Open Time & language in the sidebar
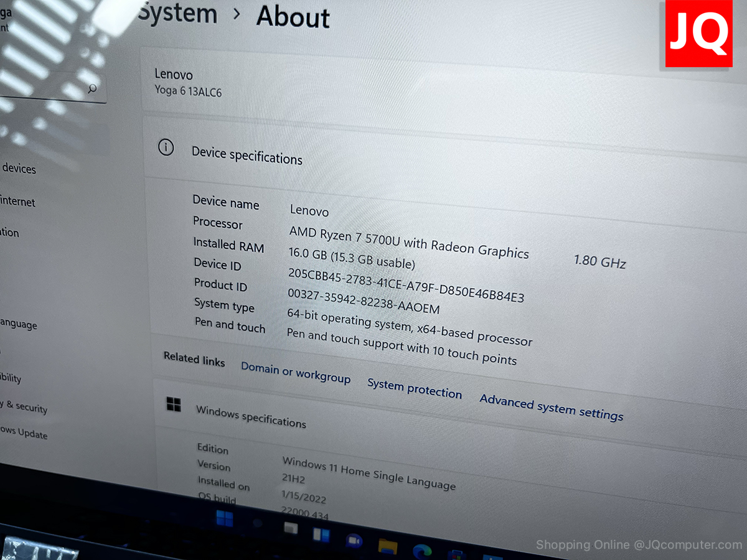 18,324
